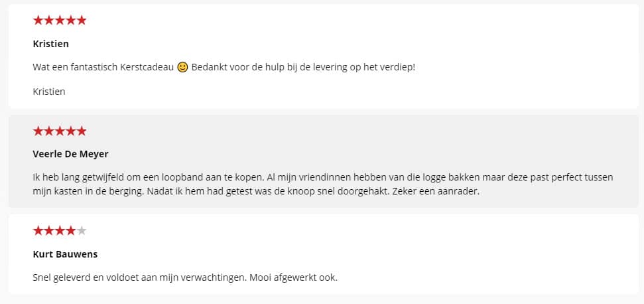
Task: Click the grey empty star in Kurt's rating
Action: [82, 230]
